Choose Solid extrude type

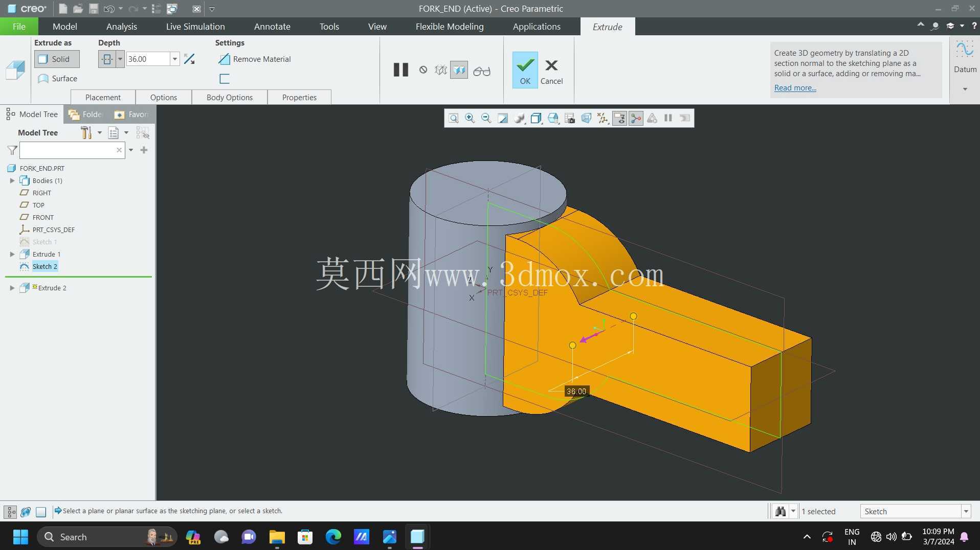(x=57, y=59)
